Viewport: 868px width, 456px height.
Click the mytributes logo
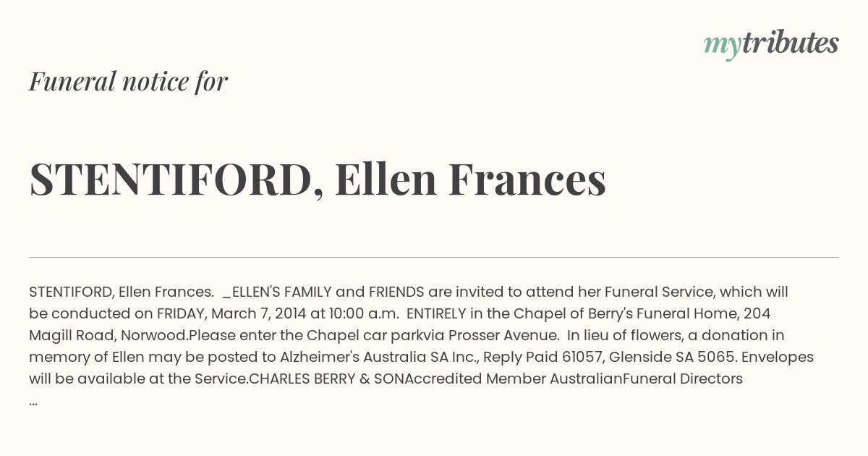click(x=770, y=43)
